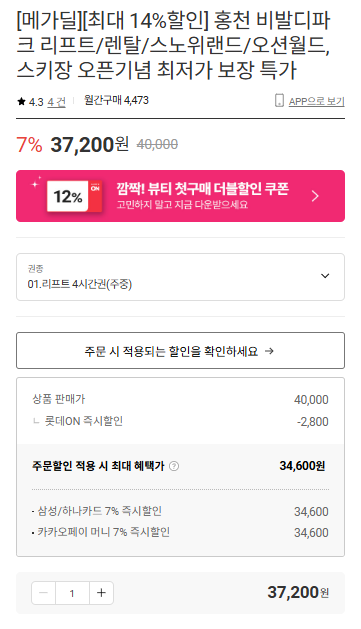Click the chevron arrow in 권종 selector

325,276
